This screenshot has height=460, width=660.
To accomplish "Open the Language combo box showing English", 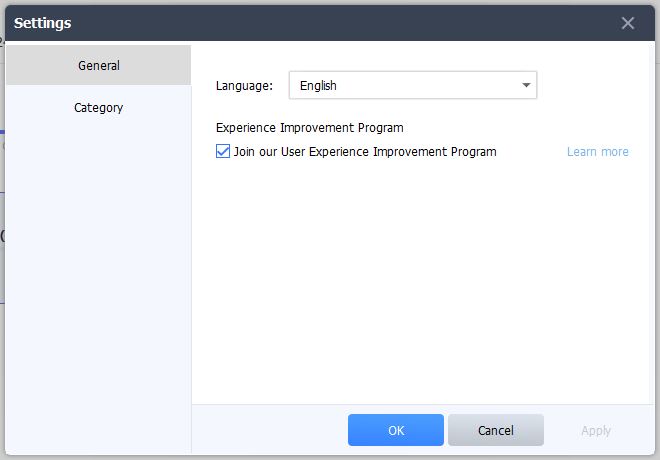I will coord(413,85).
